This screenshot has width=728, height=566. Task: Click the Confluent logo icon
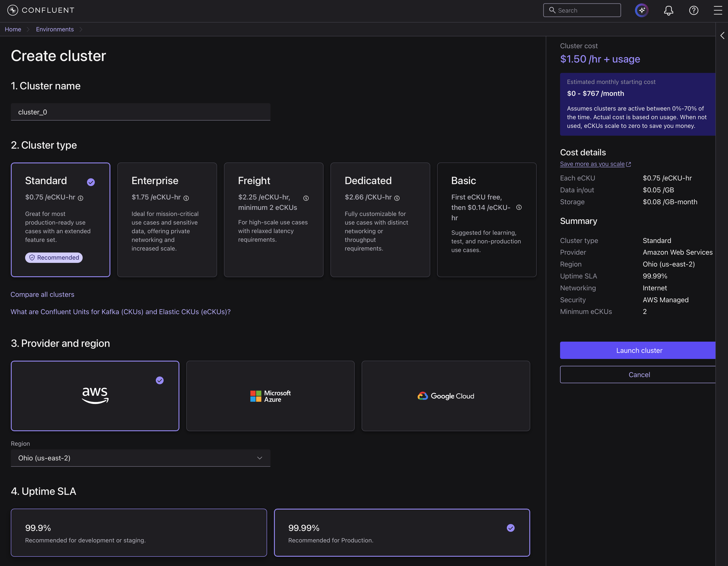(13, 10)
